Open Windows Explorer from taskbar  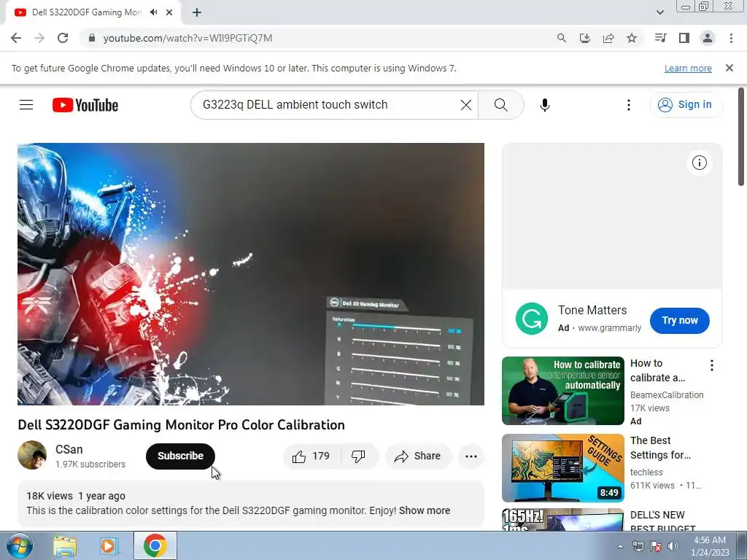[65, 545]
